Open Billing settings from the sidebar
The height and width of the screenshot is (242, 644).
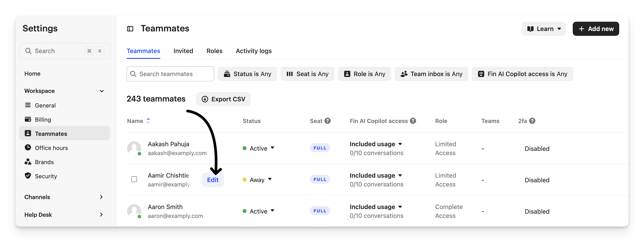[43, 119]
